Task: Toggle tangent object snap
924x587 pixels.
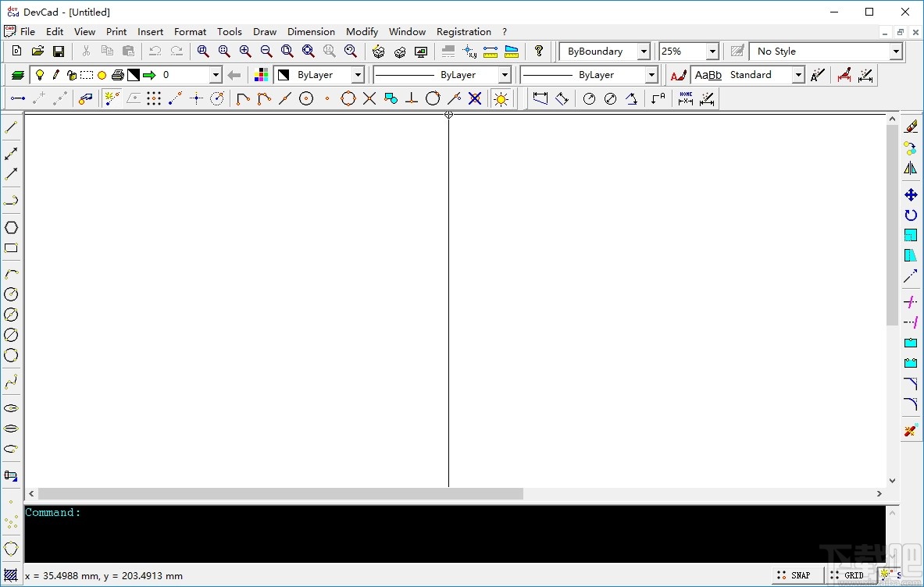Action: pos(433,98)
